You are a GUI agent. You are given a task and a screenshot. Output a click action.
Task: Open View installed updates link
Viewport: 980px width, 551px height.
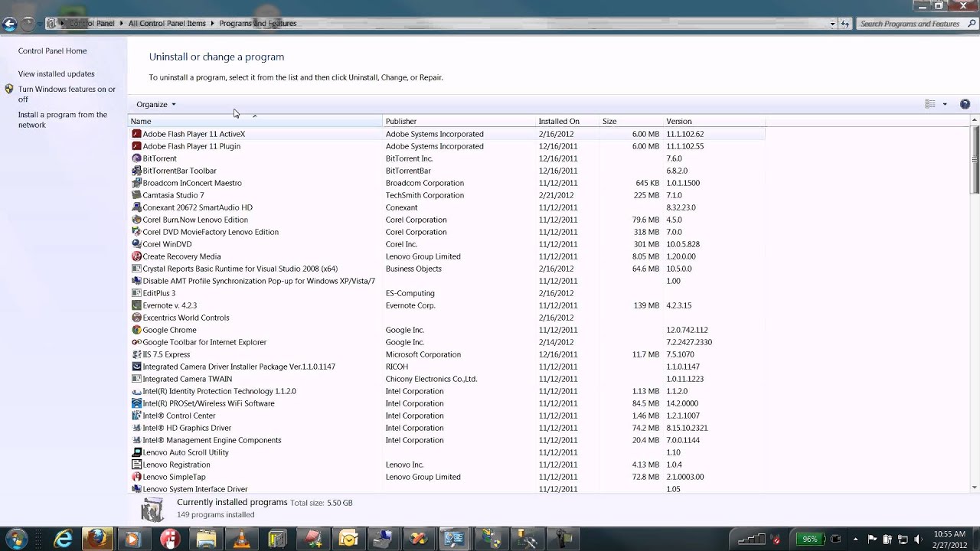tap(56, 73)
